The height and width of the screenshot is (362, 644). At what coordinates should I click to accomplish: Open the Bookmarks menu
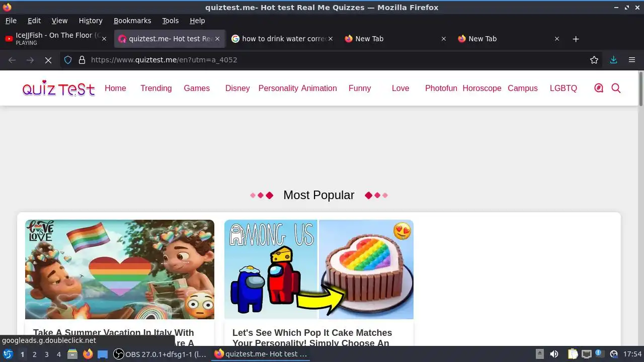click(x=132, y=21)
